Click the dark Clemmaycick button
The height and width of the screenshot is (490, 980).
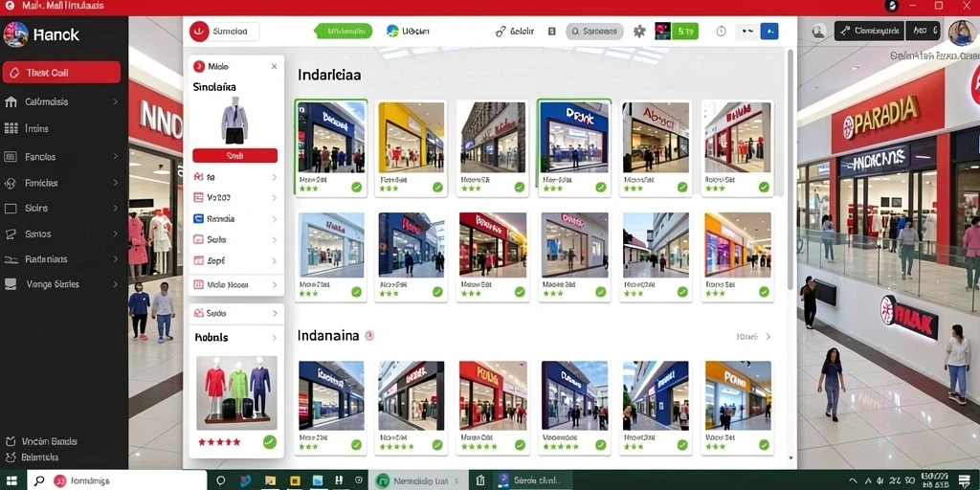coord(869,31)
